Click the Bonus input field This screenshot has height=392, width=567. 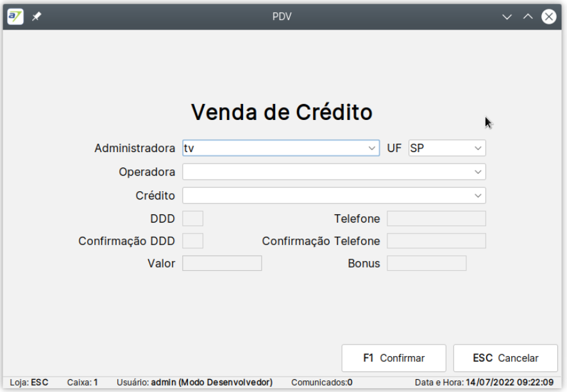coord(427,263)
